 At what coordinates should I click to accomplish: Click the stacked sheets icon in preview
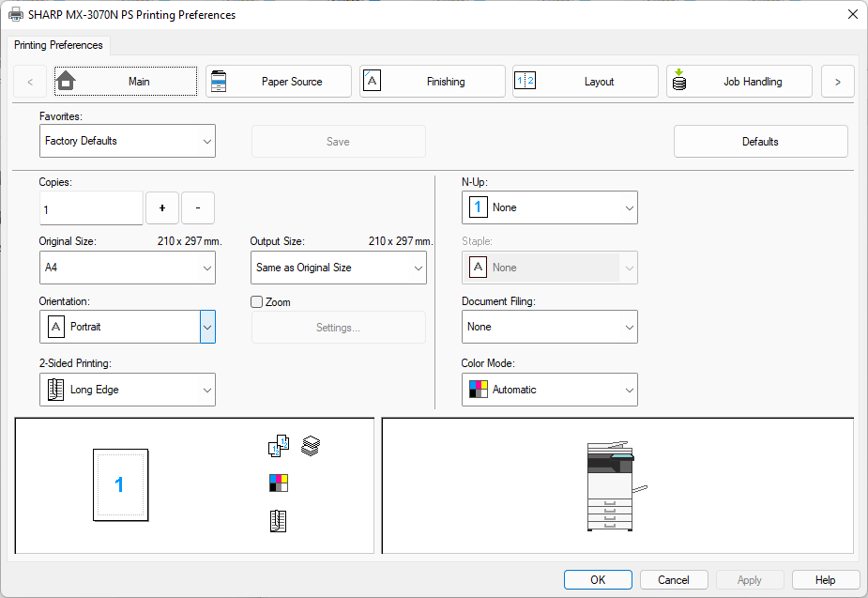[x=311, y=446]
